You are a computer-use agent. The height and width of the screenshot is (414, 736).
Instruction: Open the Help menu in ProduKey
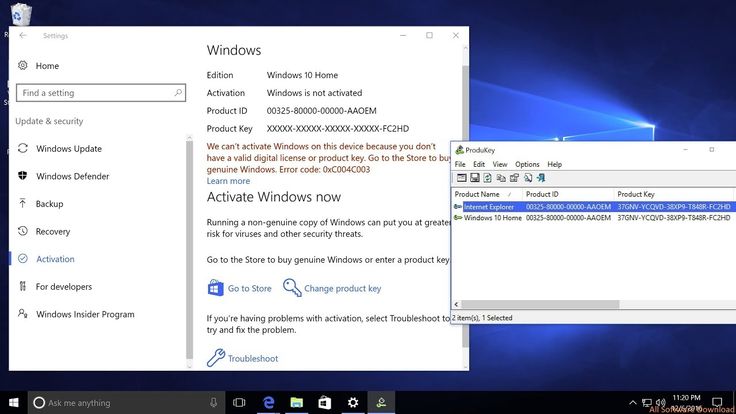tap(554, 164)
